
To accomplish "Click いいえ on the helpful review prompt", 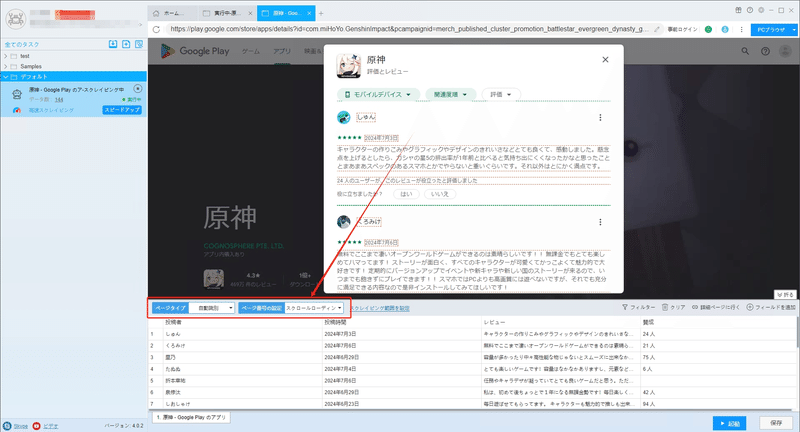I will (x=440, y=194).
